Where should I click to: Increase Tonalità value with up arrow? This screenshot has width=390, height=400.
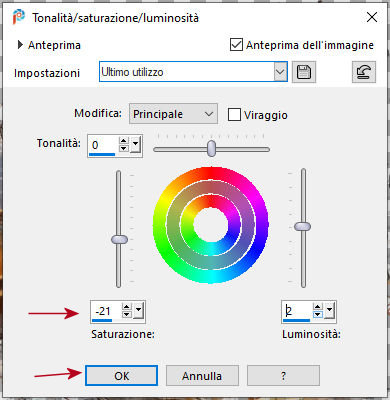124,141
